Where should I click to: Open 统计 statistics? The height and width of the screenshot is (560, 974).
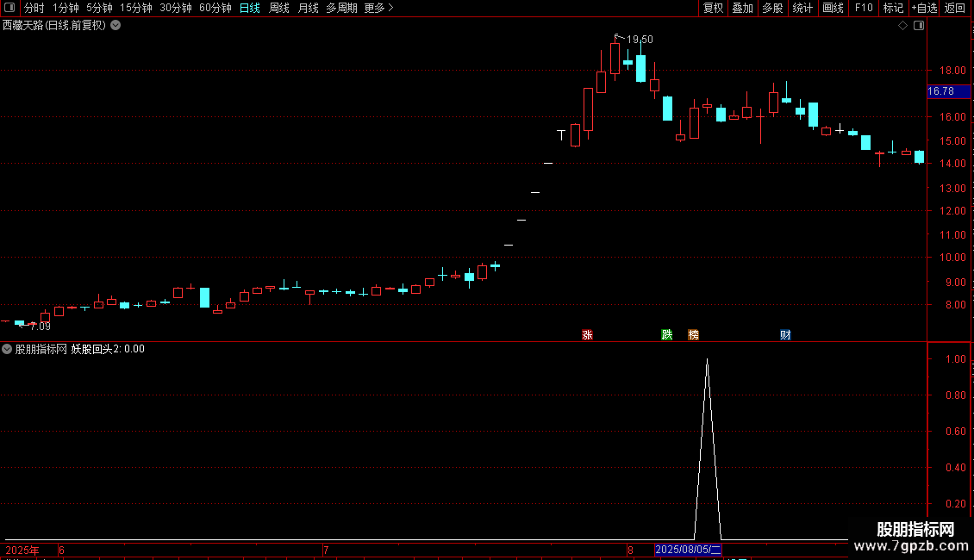[802, 8]
